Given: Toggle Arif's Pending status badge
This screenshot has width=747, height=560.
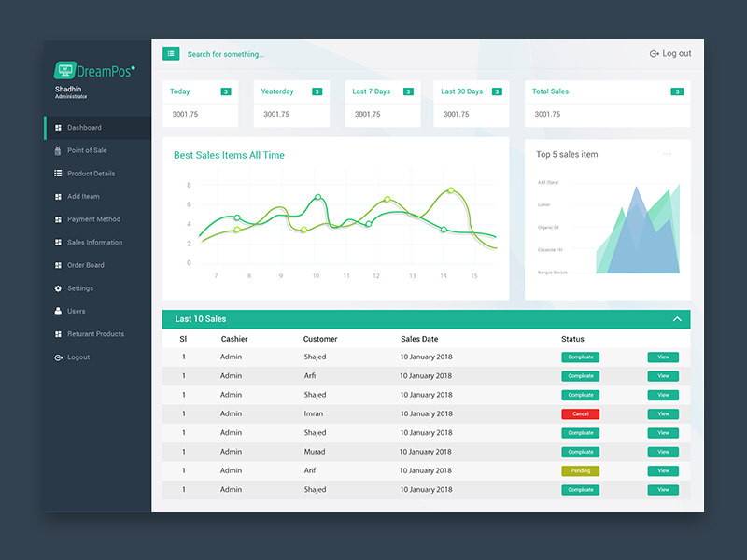Looking at the screenshot, I should [x=579, y=470].
